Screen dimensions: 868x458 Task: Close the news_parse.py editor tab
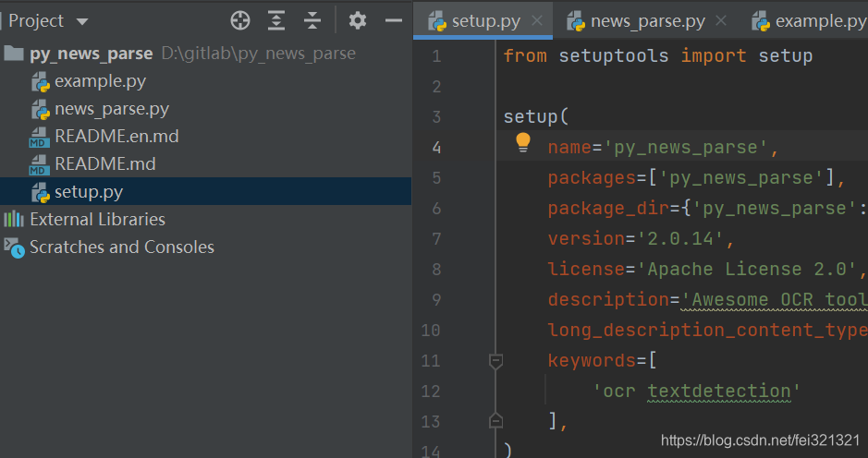721,21
